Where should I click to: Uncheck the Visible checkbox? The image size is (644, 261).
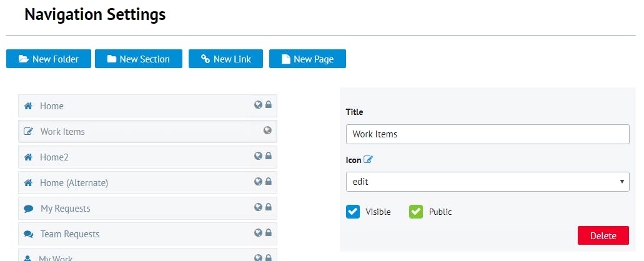coord(353,212)
